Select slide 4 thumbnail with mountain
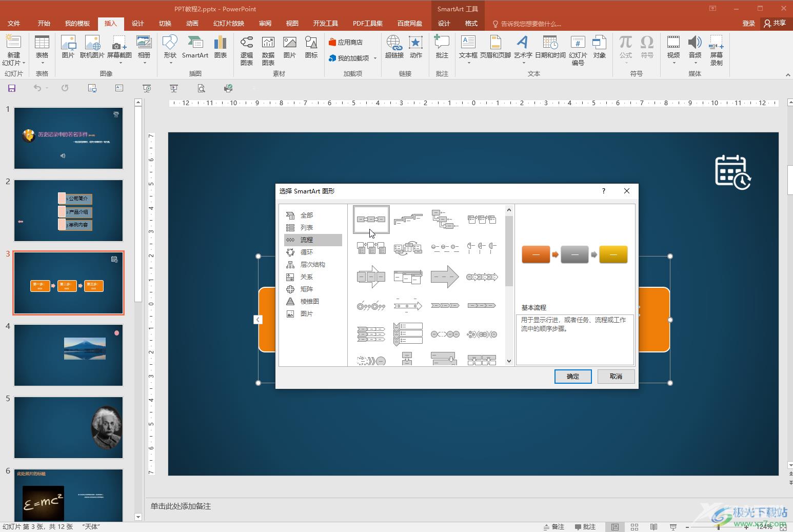The image size is (793, 532). click(68, 355)
